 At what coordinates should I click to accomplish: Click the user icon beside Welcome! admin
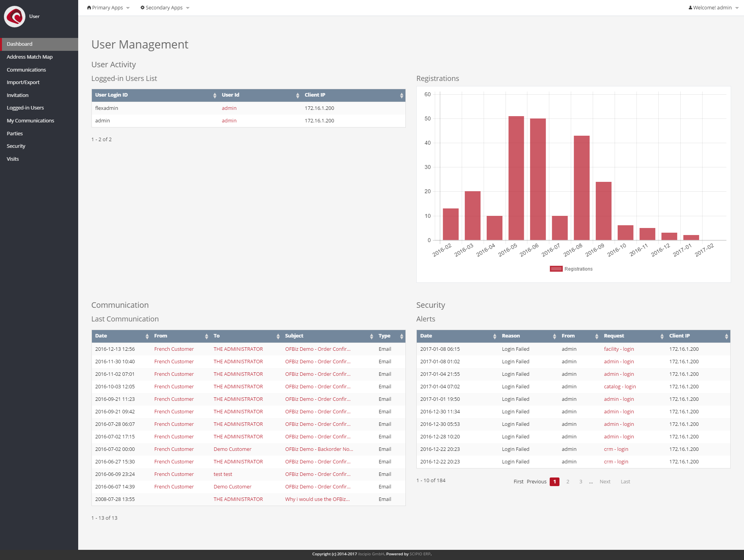point(690,7)
